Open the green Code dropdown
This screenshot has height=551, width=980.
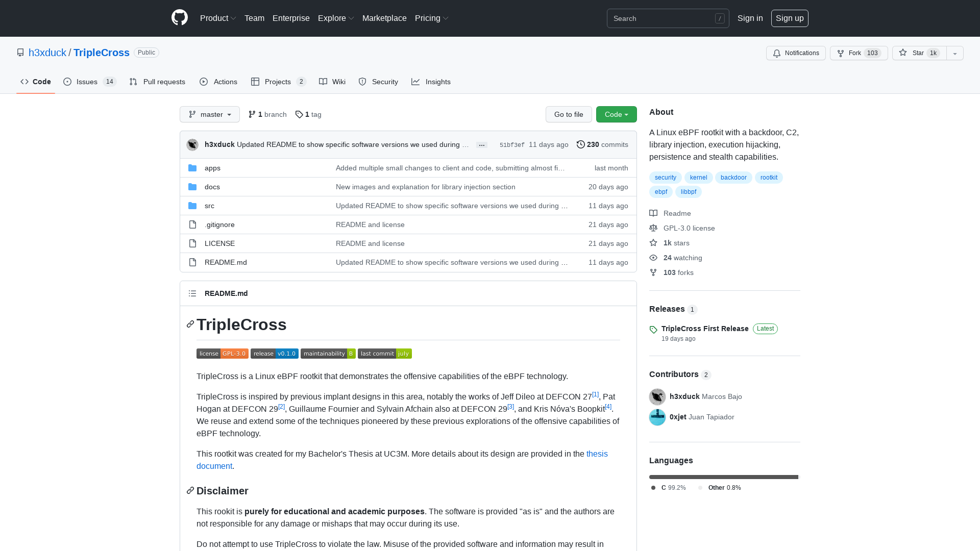[616, 114]
